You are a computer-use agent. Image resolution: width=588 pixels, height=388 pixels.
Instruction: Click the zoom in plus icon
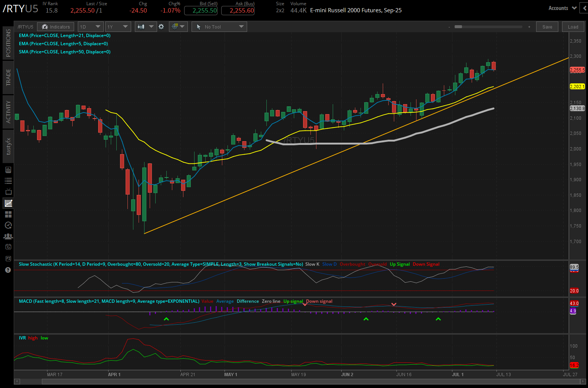pyautogui.click(x=529, y=27)
